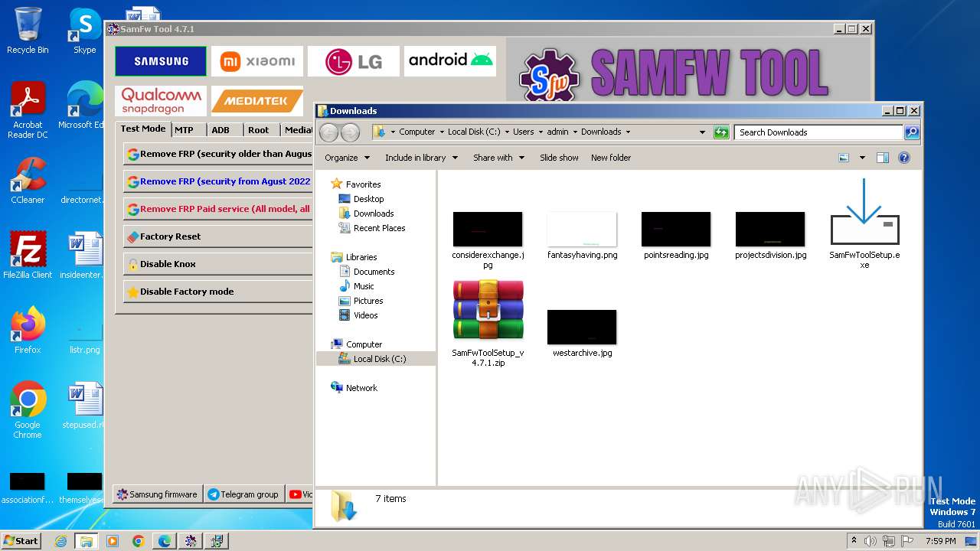980x551 pixels.
Task: Click the Factory Reset button
Action: click(x=218, y=236)
